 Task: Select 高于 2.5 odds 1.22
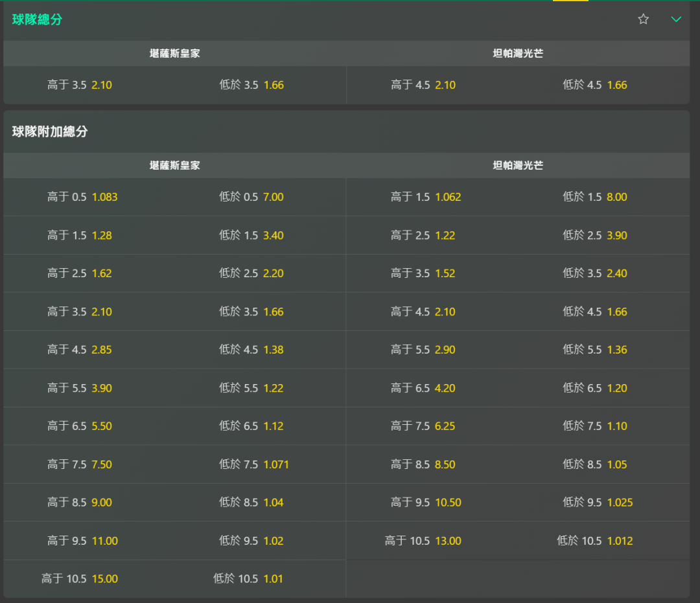(x=423, y=235)
